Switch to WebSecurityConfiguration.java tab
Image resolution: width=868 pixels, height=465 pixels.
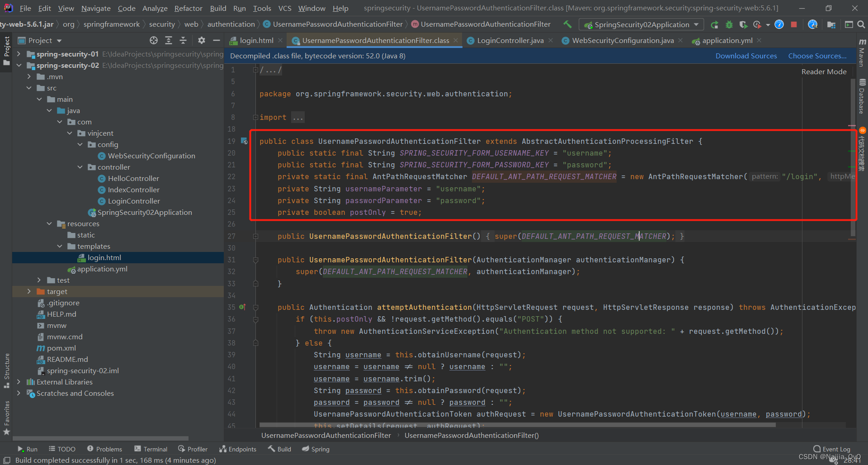click(x=623, y=40)
